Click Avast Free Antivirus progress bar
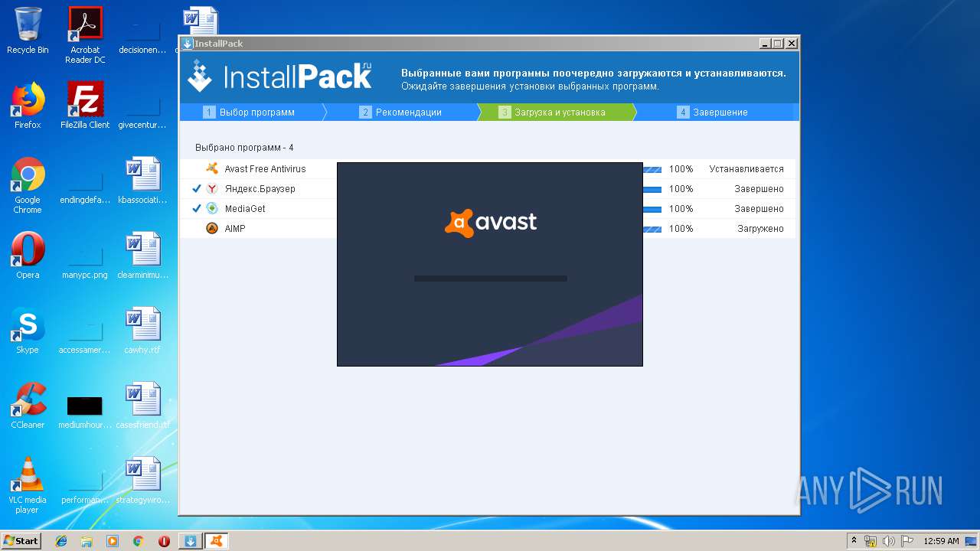 tap(652, 169)
